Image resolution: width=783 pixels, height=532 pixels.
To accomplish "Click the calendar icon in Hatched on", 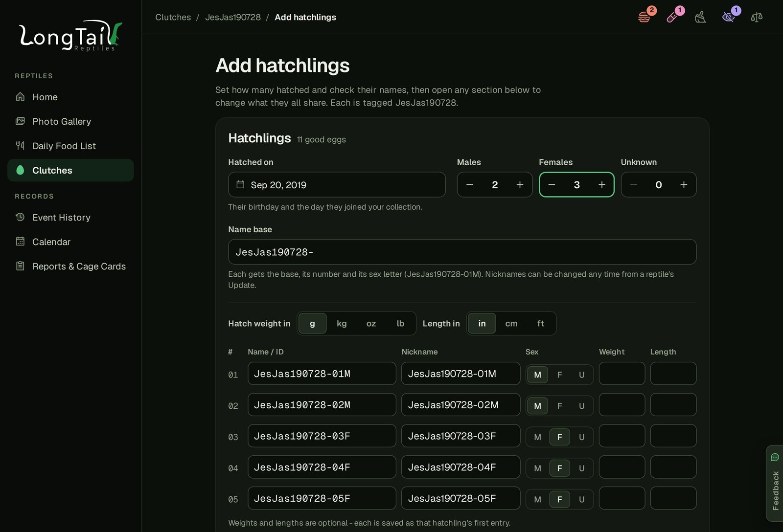I will click(240, 184).
